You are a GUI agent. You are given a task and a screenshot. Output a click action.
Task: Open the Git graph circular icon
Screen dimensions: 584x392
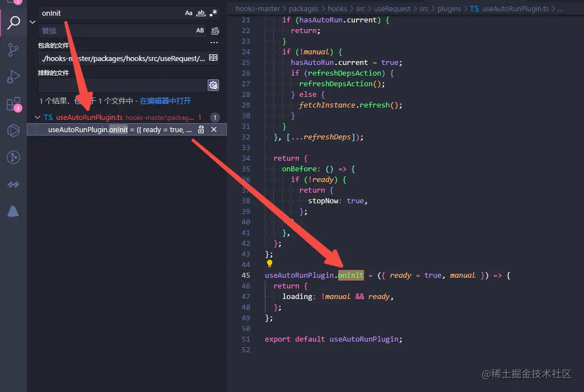click(x=13, y=157)
